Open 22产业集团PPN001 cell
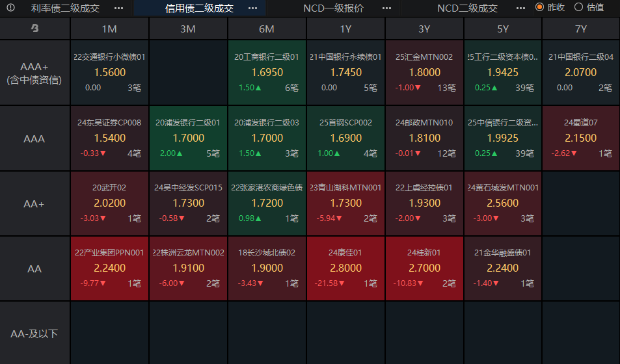Viewport: 620px width, 364px height. pyautogui.click(x=109, y=268)
